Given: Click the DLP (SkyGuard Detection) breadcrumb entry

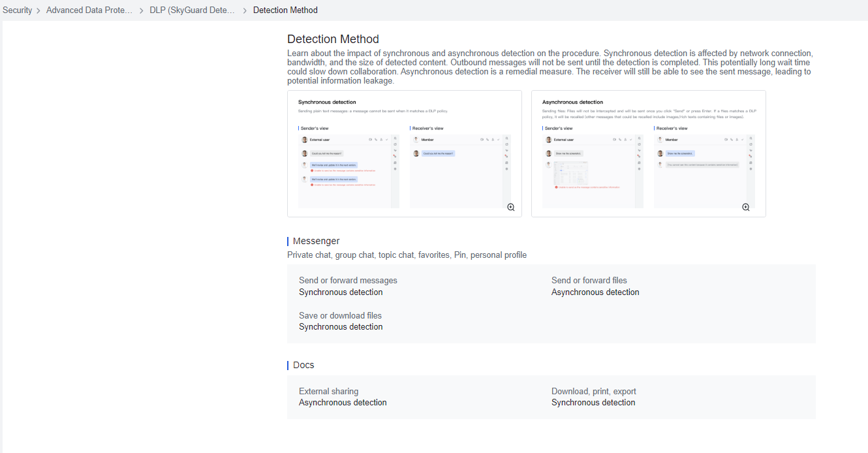Looking at the screenshot, I should pyautogui.click(x=192, y=10).
